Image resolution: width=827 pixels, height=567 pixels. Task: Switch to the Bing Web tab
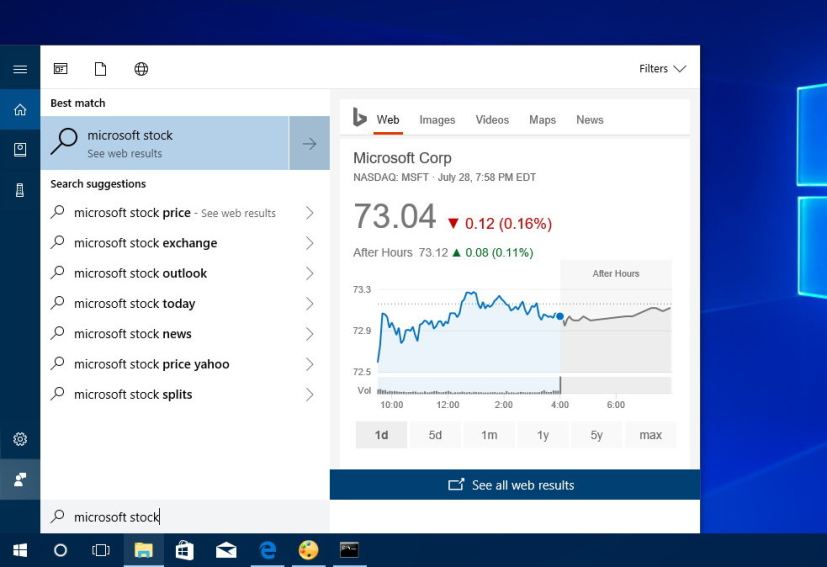[388, 120]
